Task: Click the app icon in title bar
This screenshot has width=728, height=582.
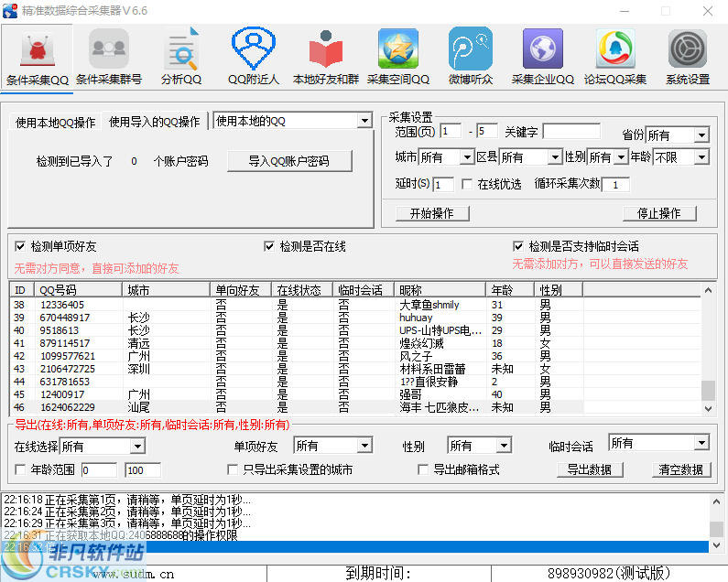Action: click(10, 11)
